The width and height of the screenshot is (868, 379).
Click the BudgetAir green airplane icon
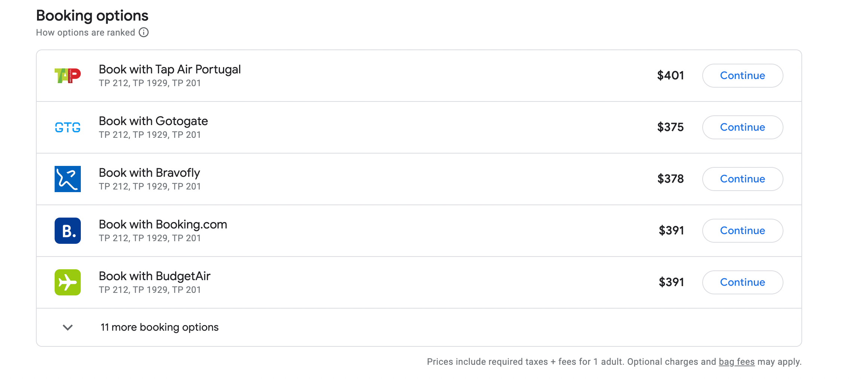68,282
